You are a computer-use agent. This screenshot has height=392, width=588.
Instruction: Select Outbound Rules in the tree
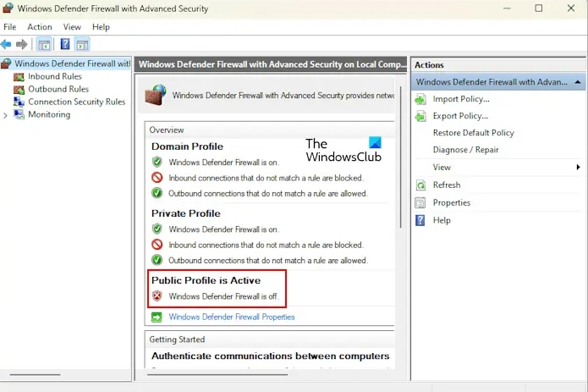click(x=58, y=89)
